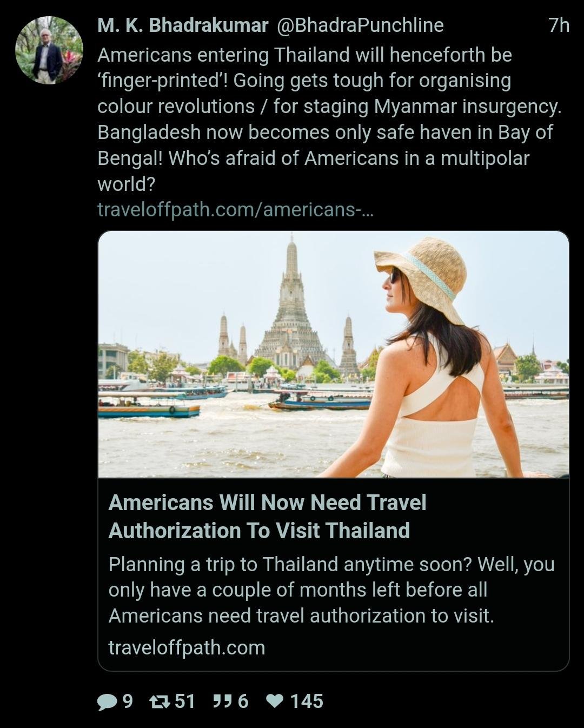Open the traveloffpath.com/americans link in the tweet

click(x=235, y=209)
